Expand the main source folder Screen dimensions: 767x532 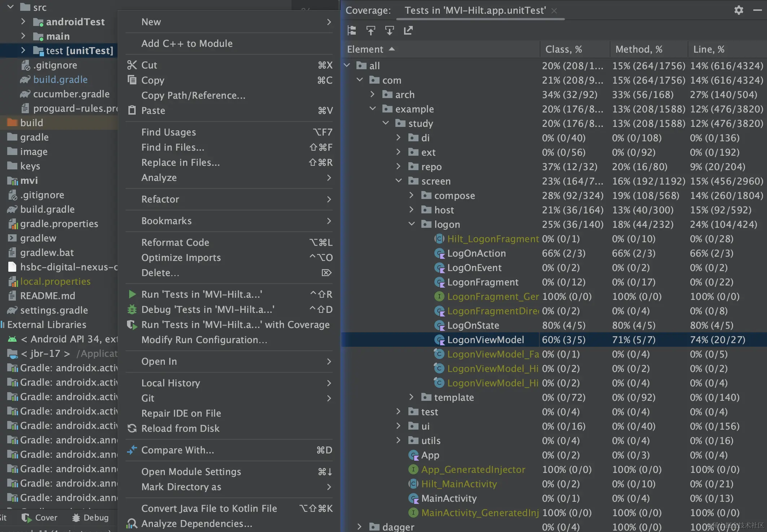(23, 36)
